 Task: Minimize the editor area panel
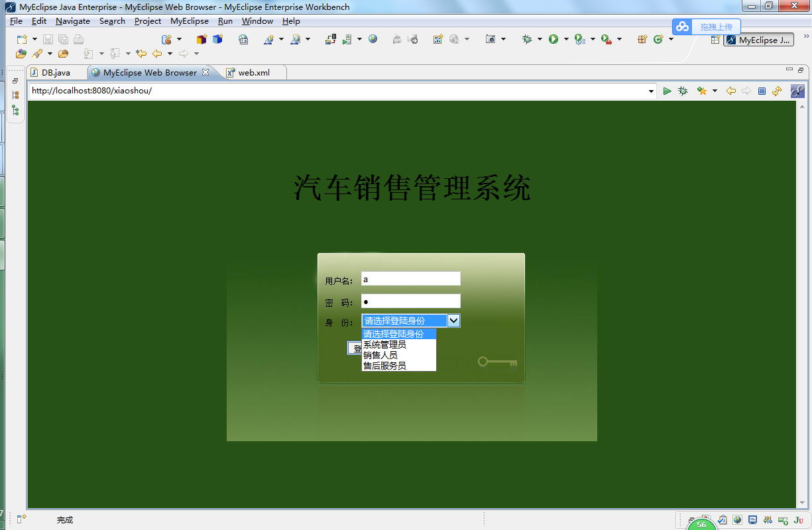789,70
